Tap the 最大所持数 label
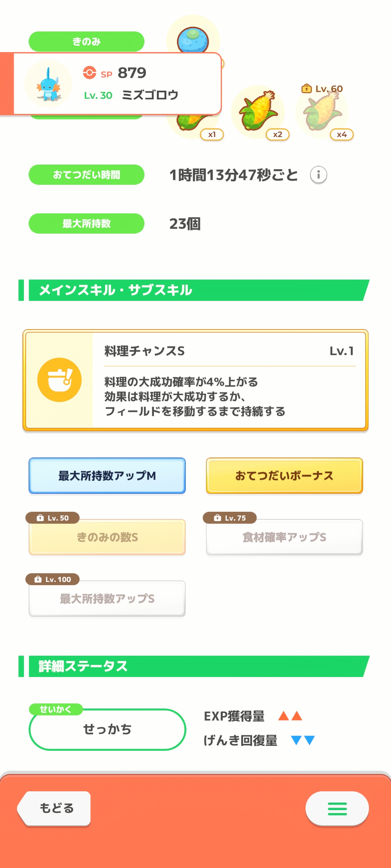Screen dimensions: 391x868 tap(87, 224)
